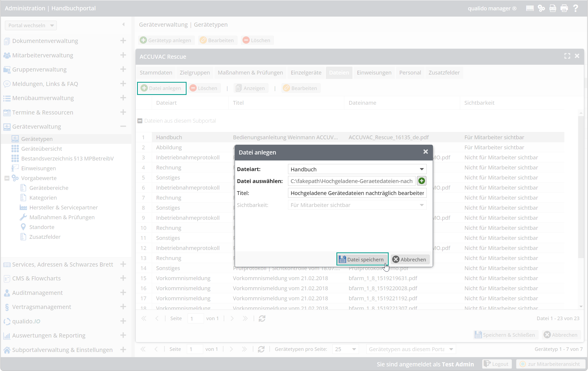Switch to Zielgruppen tab
Image resolution: width=588 pixels, height=371 pixels.
pyautogui.click(x=195, y=73)
